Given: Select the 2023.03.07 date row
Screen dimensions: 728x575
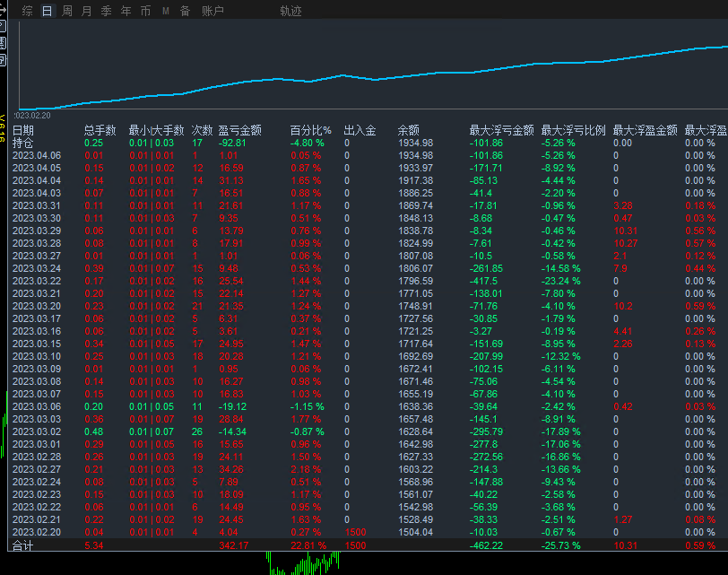Looking at the screenshot, I should tap(368, 394).
